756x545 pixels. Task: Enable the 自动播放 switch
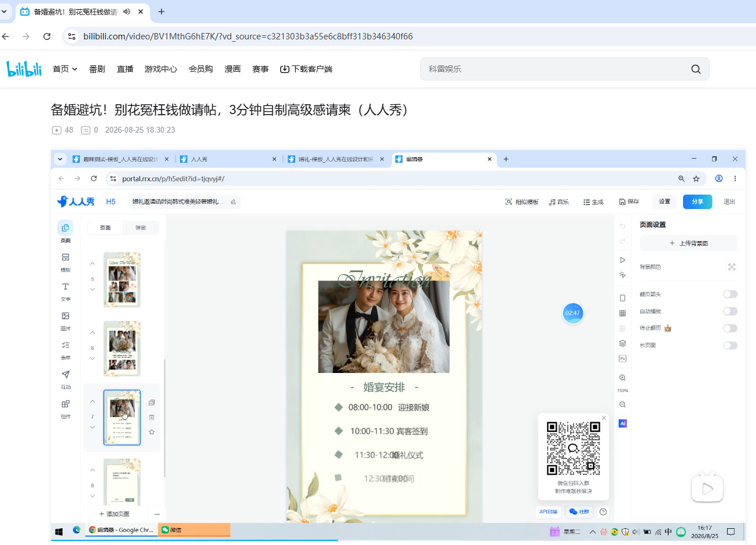(x=730, y=311)
